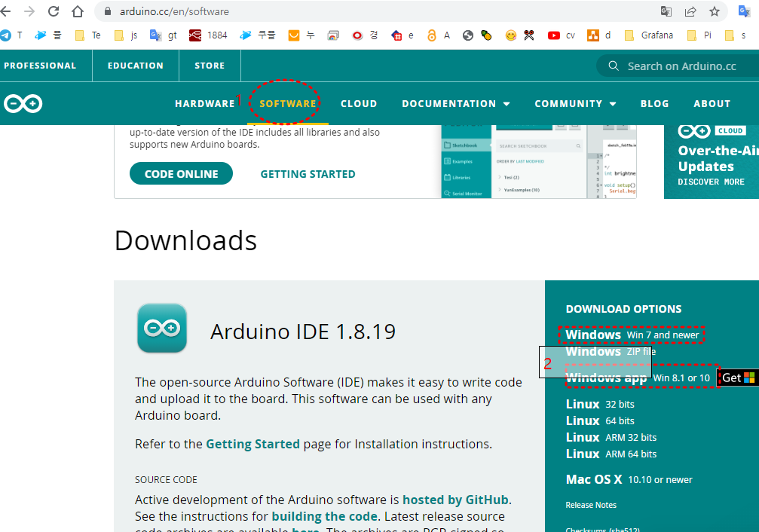Open the 'building the code' link
Viewport: 759px width, 532px height.
324,516
